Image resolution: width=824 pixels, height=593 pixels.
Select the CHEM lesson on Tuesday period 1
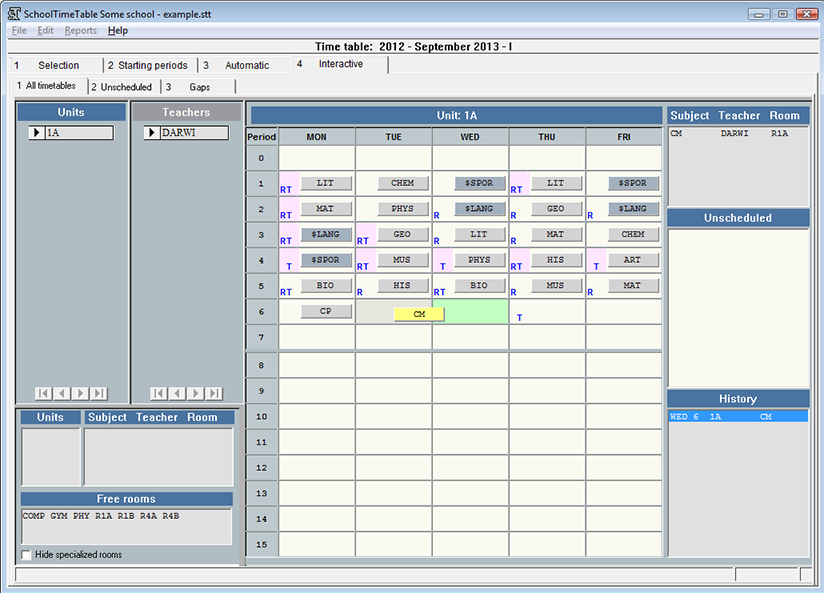403,183
